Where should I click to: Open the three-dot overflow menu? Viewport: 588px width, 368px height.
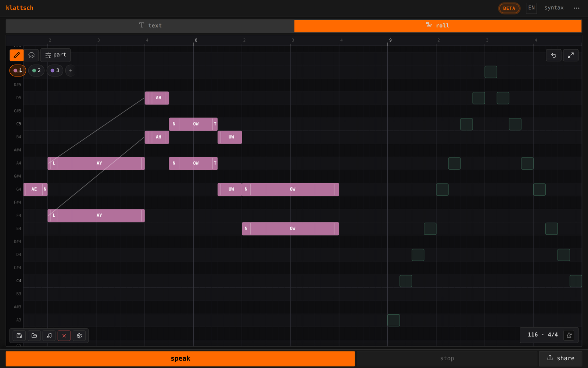[576, 8]
